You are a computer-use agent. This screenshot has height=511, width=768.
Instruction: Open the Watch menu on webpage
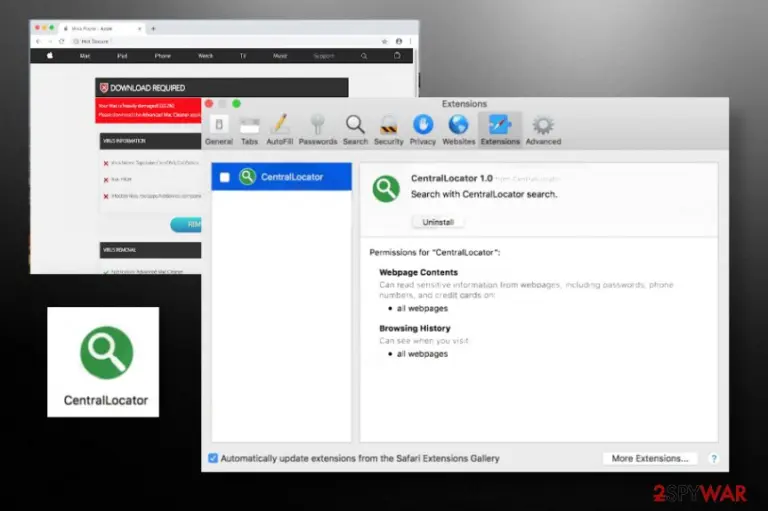[205, 56]
